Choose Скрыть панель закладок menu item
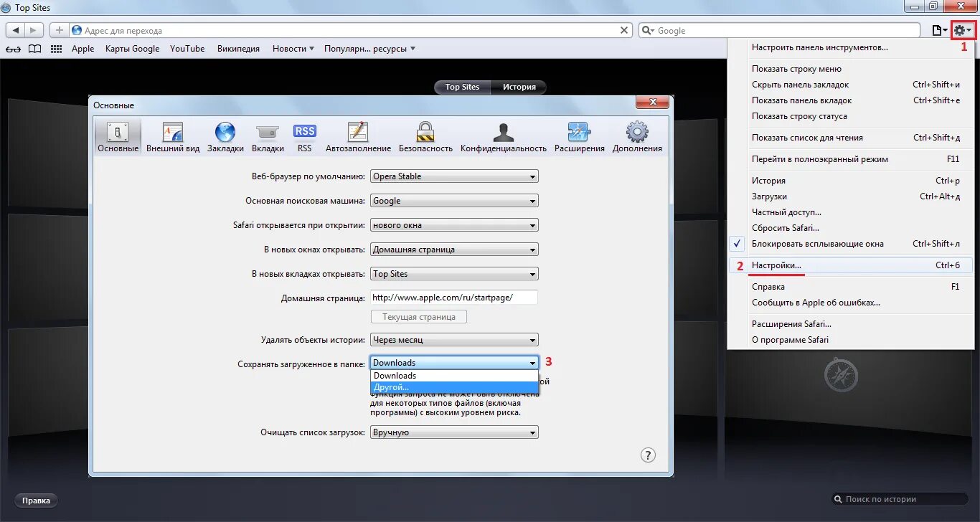 tap(850, 85)
